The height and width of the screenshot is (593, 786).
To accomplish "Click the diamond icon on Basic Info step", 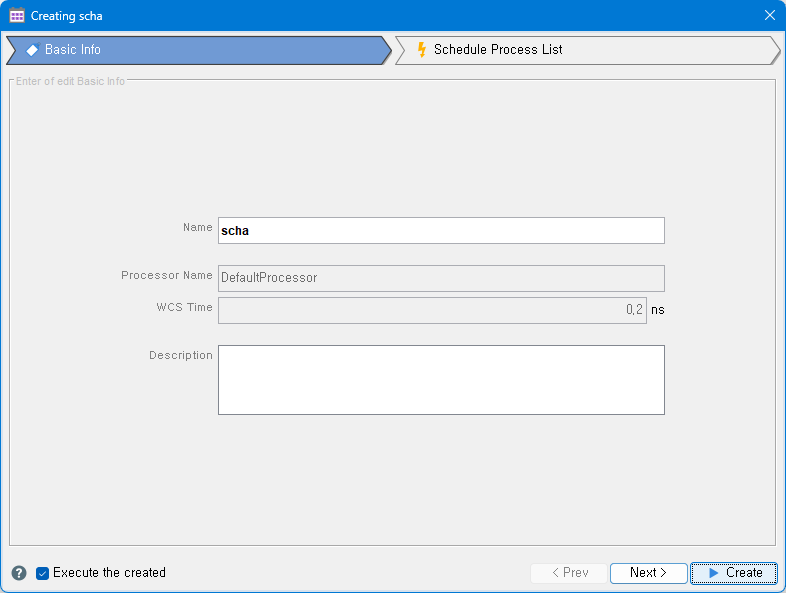I will click(x=32, y=50).
